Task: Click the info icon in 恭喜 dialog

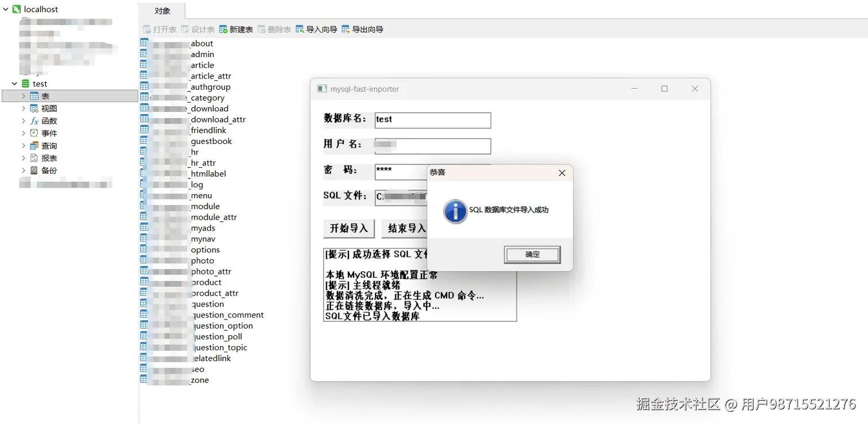Action: (455, 211)
